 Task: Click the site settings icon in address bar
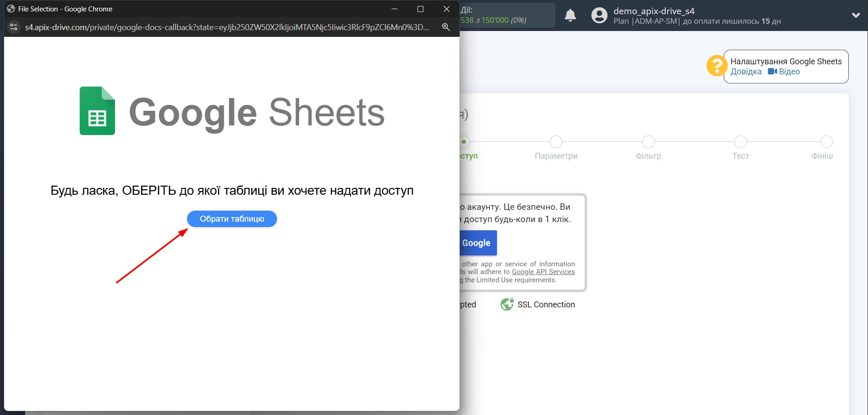[x=14, y=27]
